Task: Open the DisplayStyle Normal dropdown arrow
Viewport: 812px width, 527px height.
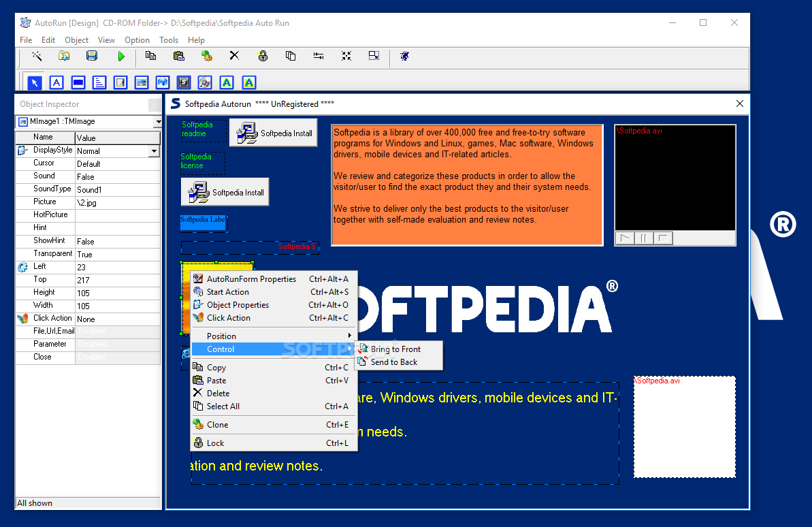Action: click(154, 150)
